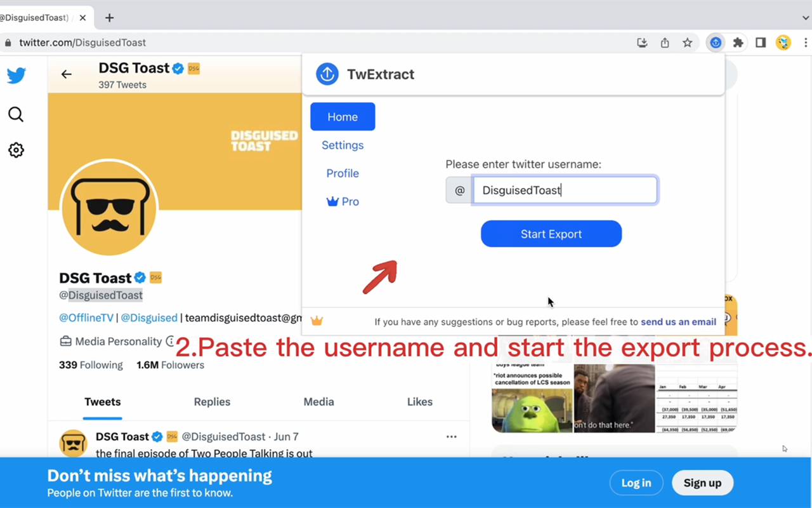Open the side panel icon in Chrome
Screen dimensions: 812x508
click(761, 43)
